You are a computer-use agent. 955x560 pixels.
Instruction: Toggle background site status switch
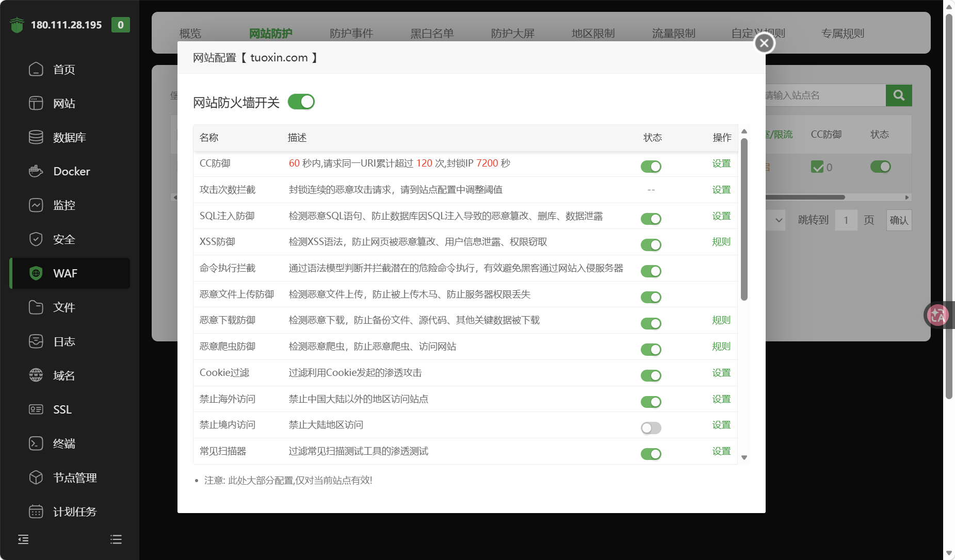point(881,167)
